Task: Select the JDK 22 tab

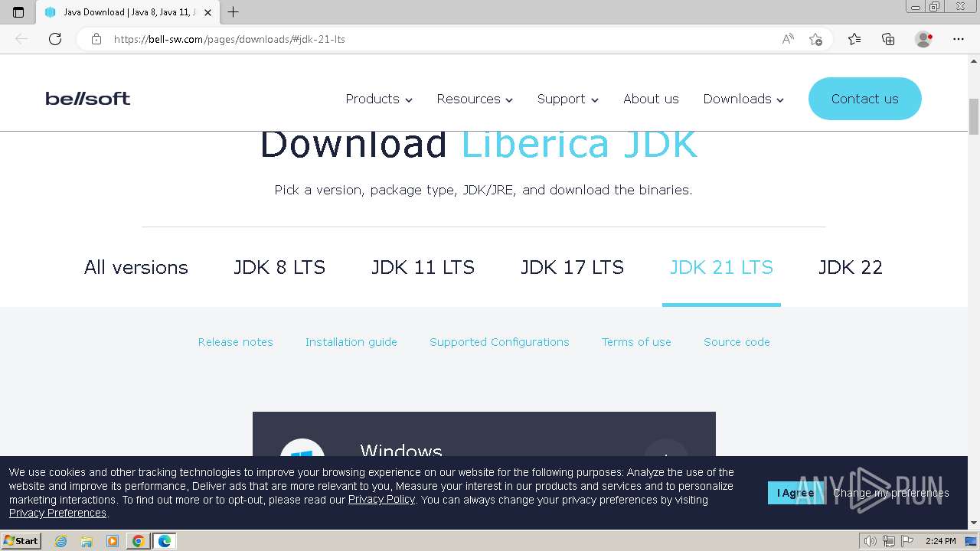Action: [x=851, y=267]
